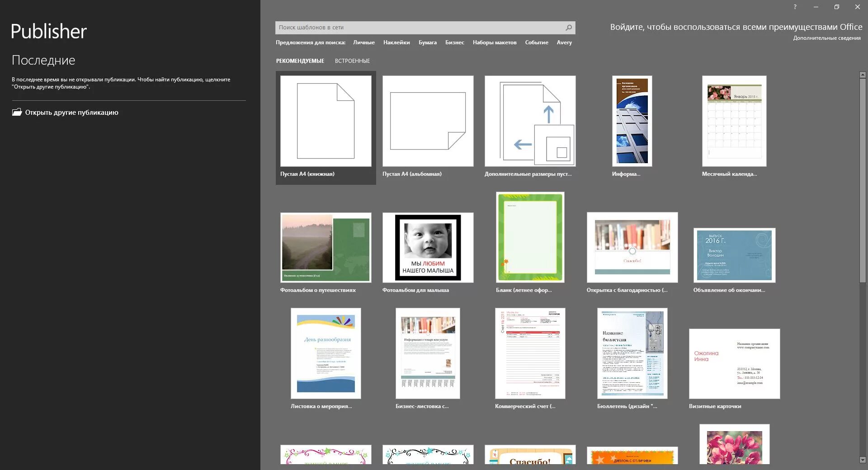Choose the informational brochure template thumbnail
Viewport: 868px width, 470px height.
pos(632,121)
